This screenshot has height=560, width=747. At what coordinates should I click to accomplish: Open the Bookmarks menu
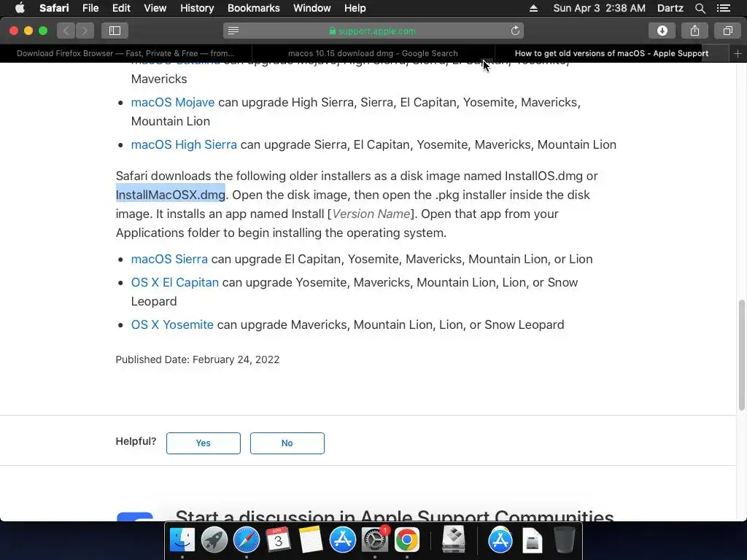pos(253,8)
